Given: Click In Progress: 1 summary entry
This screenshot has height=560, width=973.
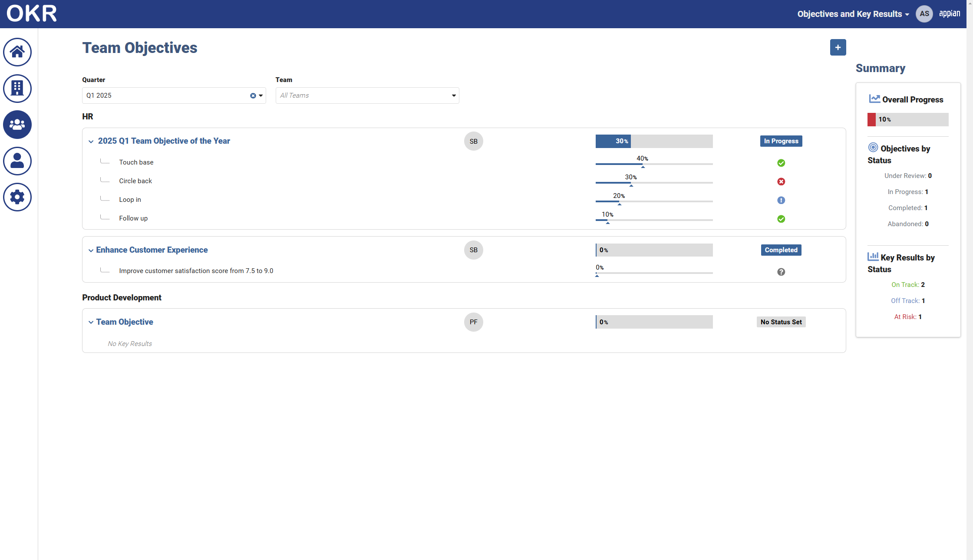Looking at the screenshot, I should (908, 192).
